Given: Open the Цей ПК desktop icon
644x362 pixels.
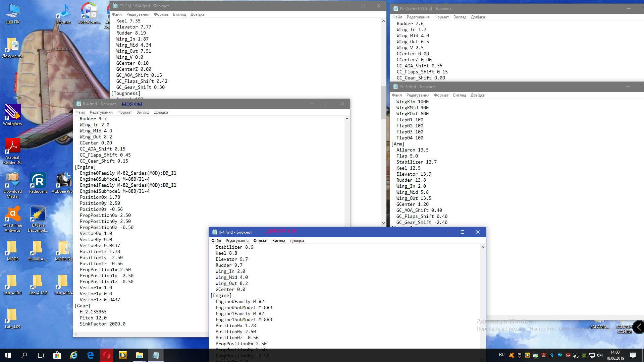Looking at the screenshot, I should pos(12,12).
